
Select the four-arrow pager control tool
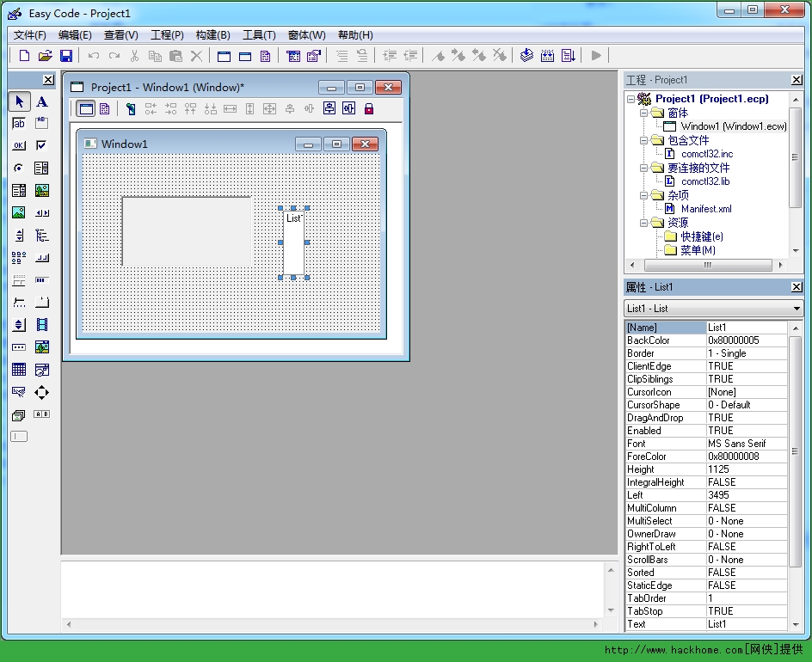tap(41, 392)
